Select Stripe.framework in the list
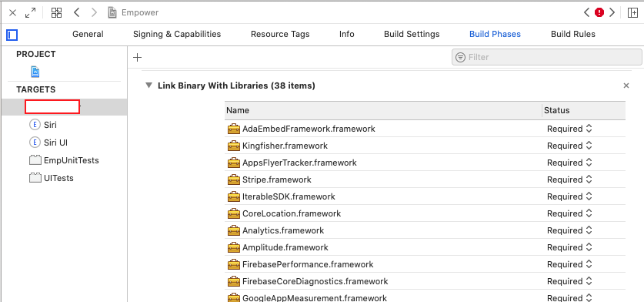The height and width of the screenshot is (302, 644). [x=277, y=180]
